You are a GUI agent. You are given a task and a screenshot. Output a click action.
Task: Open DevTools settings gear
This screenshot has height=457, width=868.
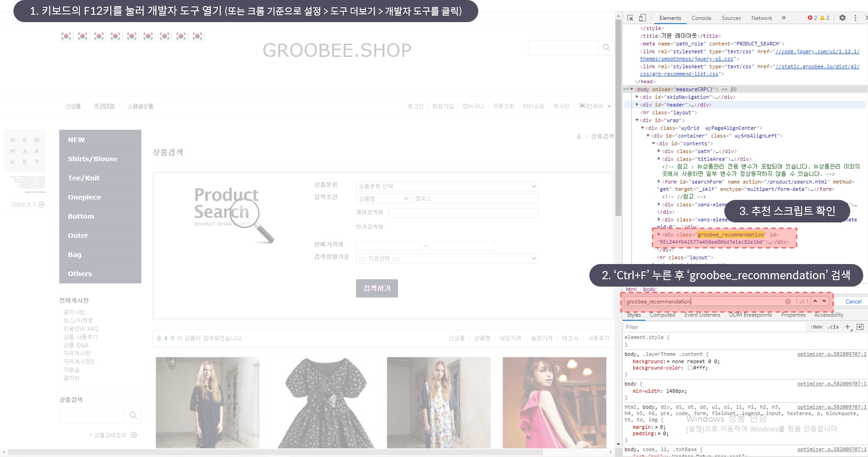pos(842,18)
